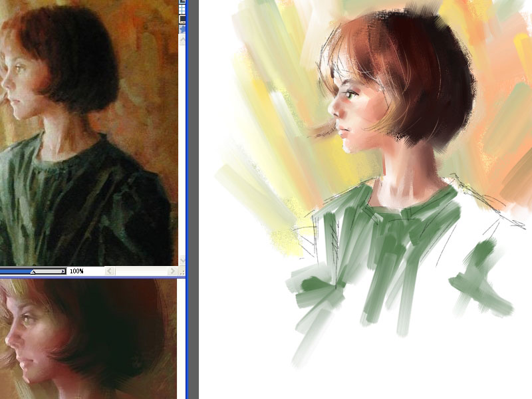Click the zoom slider triangle handle
532x399 pixels.
point(33,272)
